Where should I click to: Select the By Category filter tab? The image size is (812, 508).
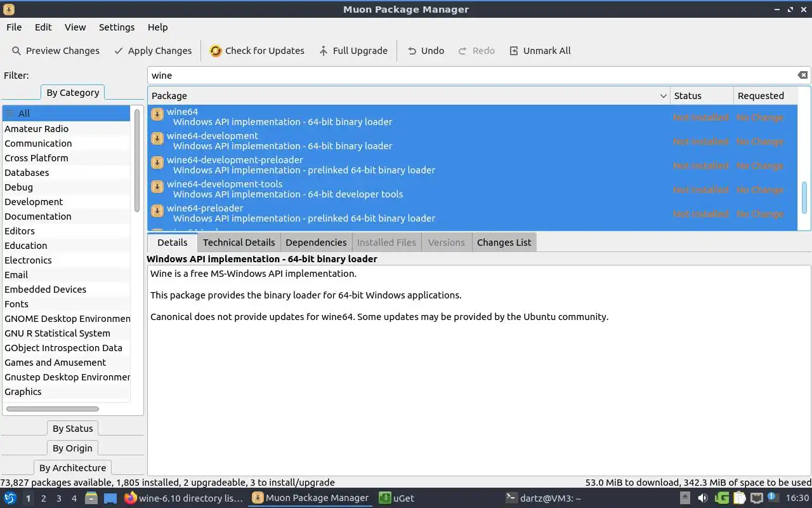pos(73,93)
